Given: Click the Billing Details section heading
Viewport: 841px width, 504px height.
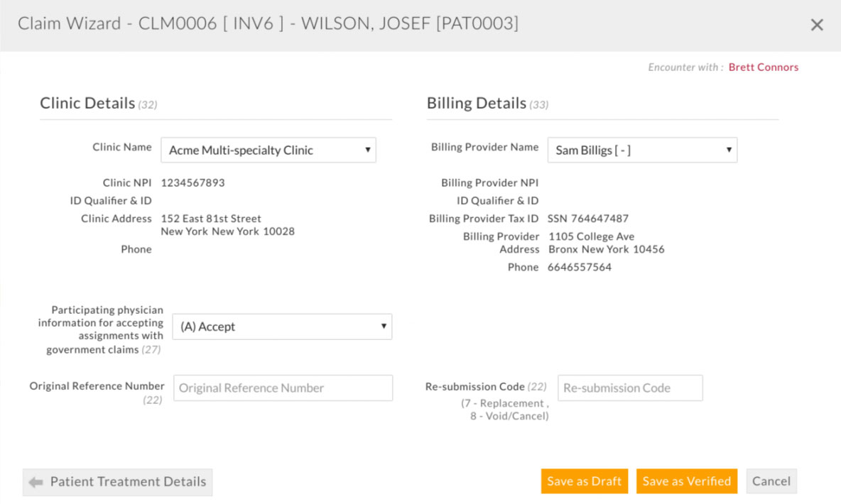Looking at the screenshot, I should 476,104.
